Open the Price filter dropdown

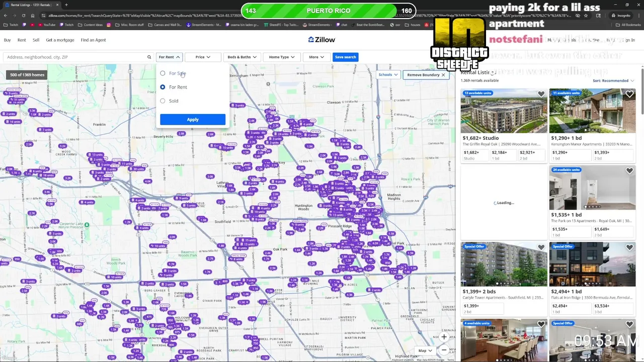pos(203,57)
